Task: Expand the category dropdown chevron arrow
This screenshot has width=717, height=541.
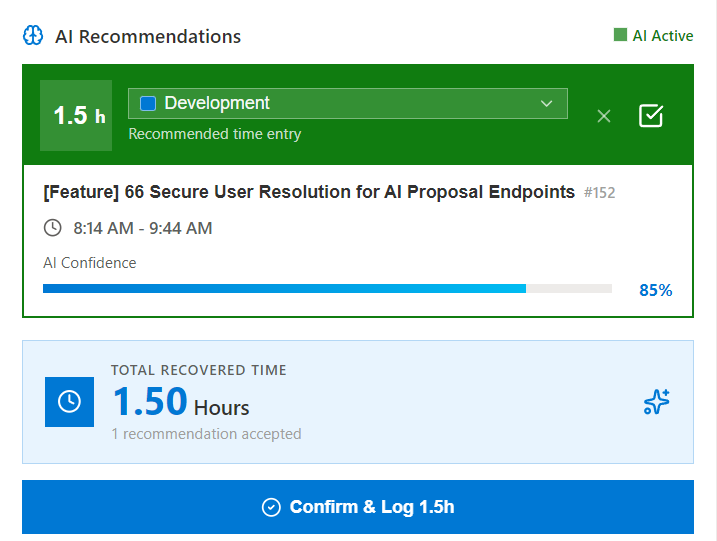Action: [x=546, y=103]
